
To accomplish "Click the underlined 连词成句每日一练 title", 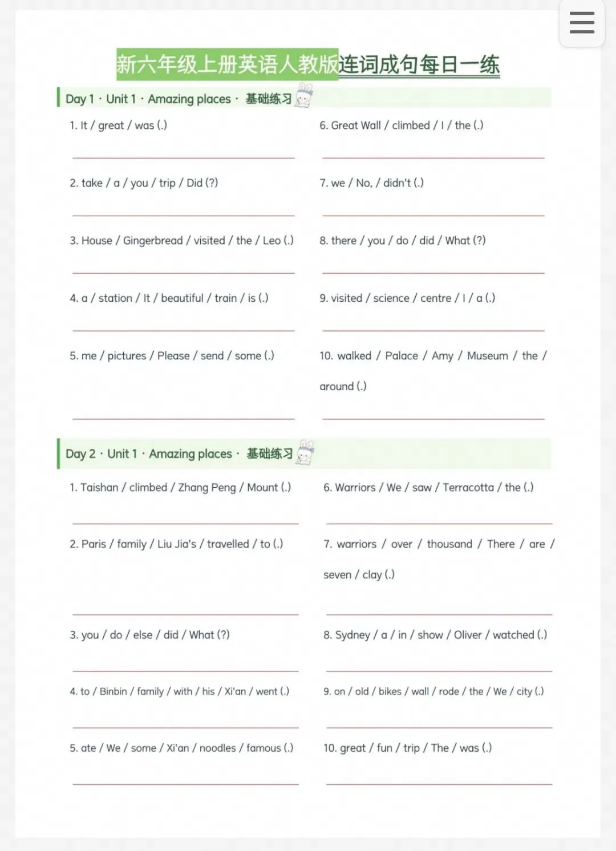I will tap(419, 64).
